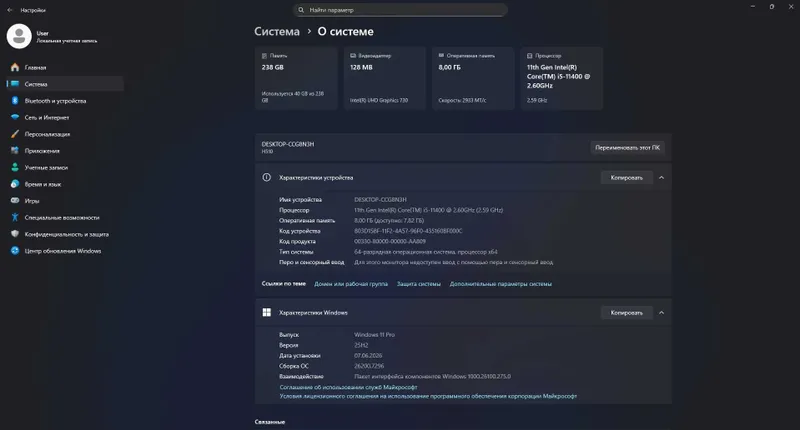Go back with the arrow next to Настройки
The height and width of the screenshot is (430, 800).
[x=10, y=10]
